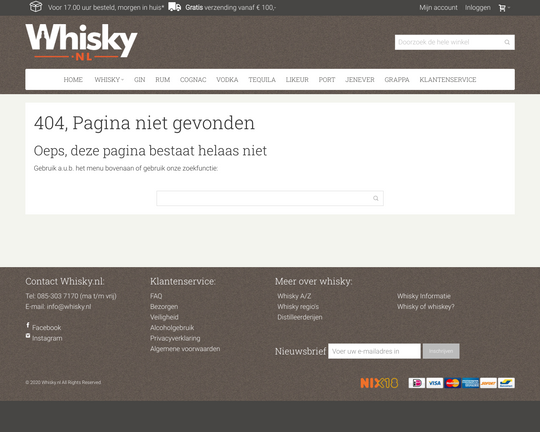
Task: Open the shopping cart icon
Action: click(502, 8)
